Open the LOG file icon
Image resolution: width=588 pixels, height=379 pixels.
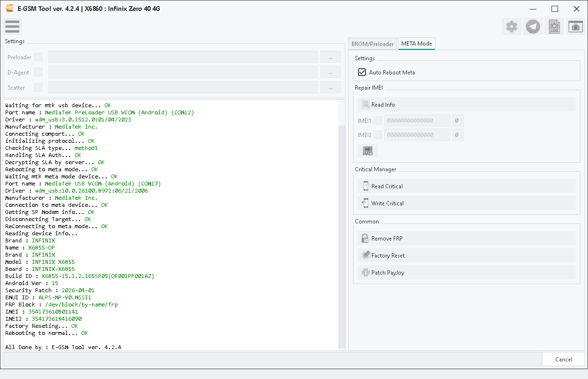click(554, 27)
